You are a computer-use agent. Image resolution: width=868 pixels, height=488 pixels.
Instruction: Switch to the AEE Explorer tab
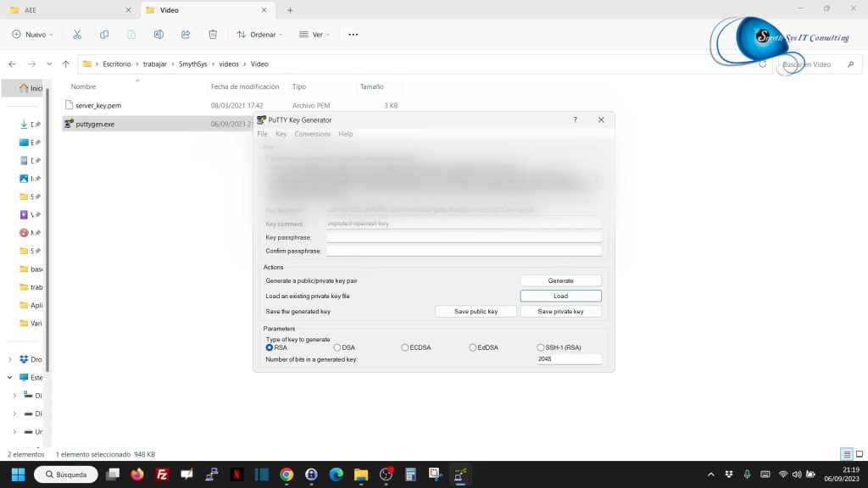71,10
